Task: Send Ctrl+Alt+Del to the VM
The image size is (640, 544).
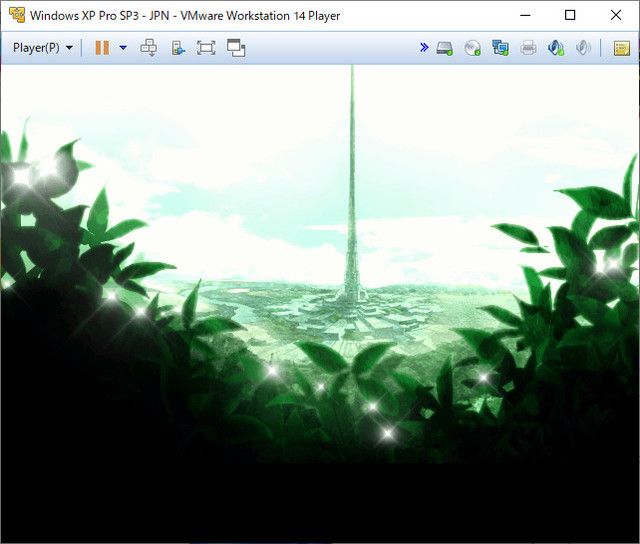Action: pyautogui.click(x=149, y=48)
